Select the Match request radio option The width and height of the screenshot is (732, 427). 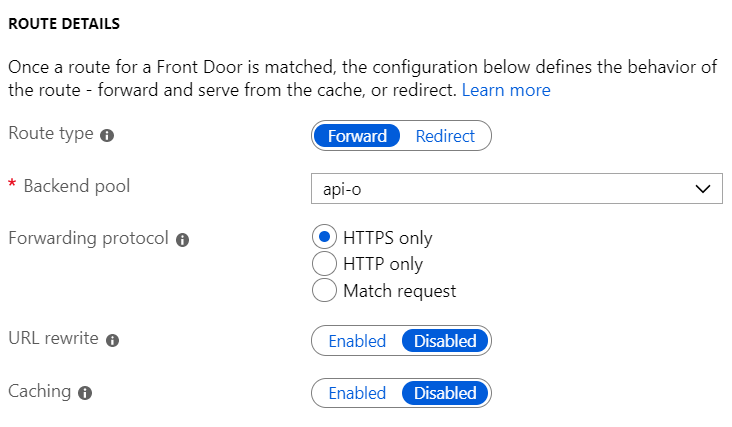pos(324,291)
